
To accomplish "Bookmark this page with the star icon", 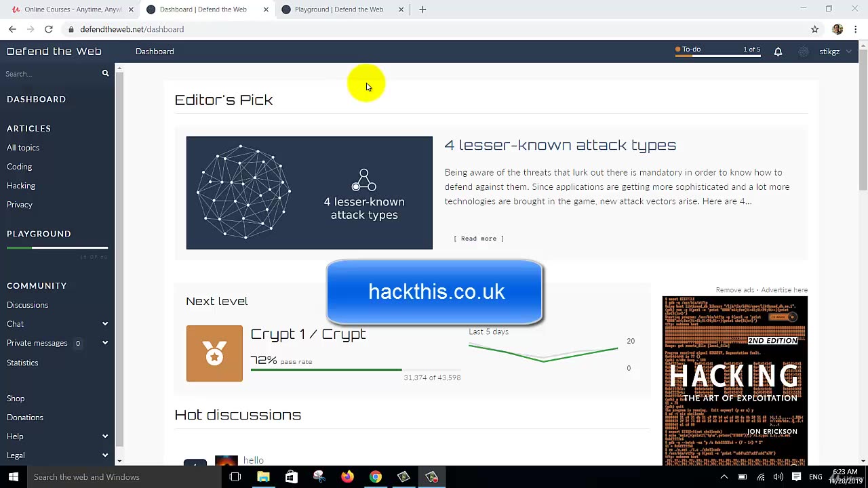I will point(815,29).
